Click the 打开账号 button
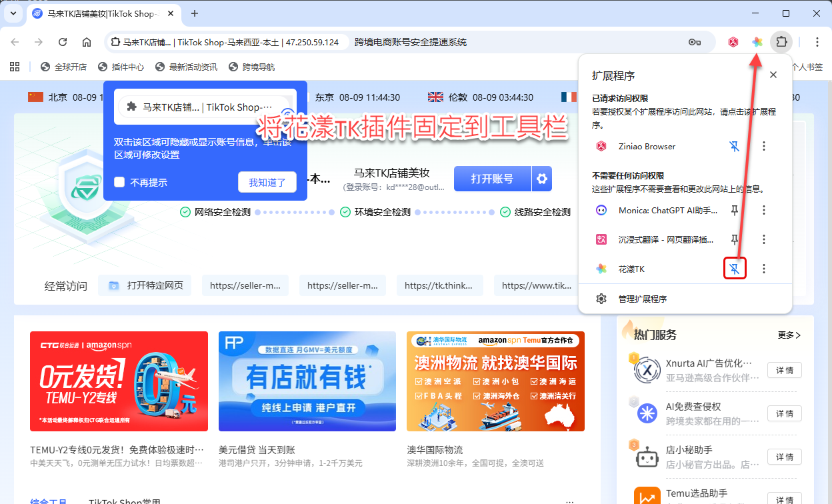Screen dimensions: 832x504 coord(493,179)
